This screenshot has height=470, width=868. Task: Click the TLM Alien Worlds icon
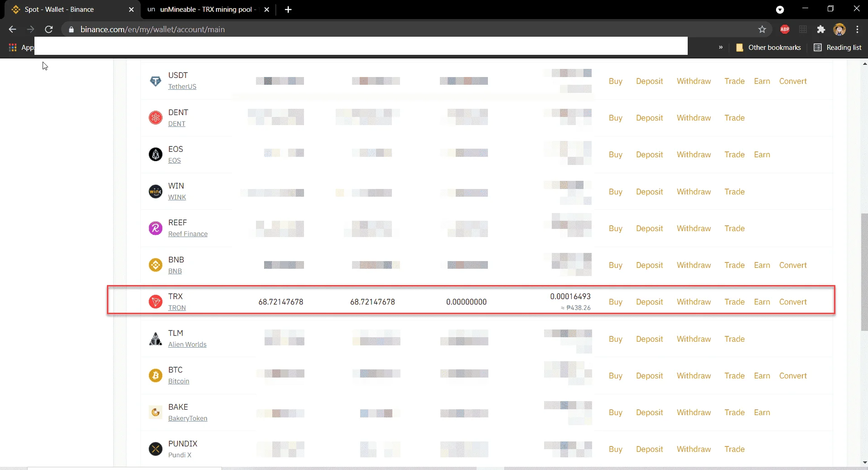pos(155,339)
